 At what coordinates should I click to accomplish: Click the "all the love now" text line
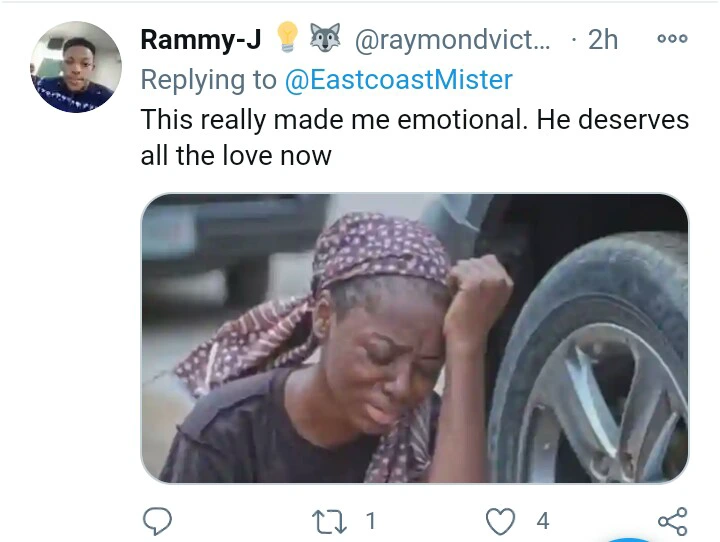[x=236, y=156]
